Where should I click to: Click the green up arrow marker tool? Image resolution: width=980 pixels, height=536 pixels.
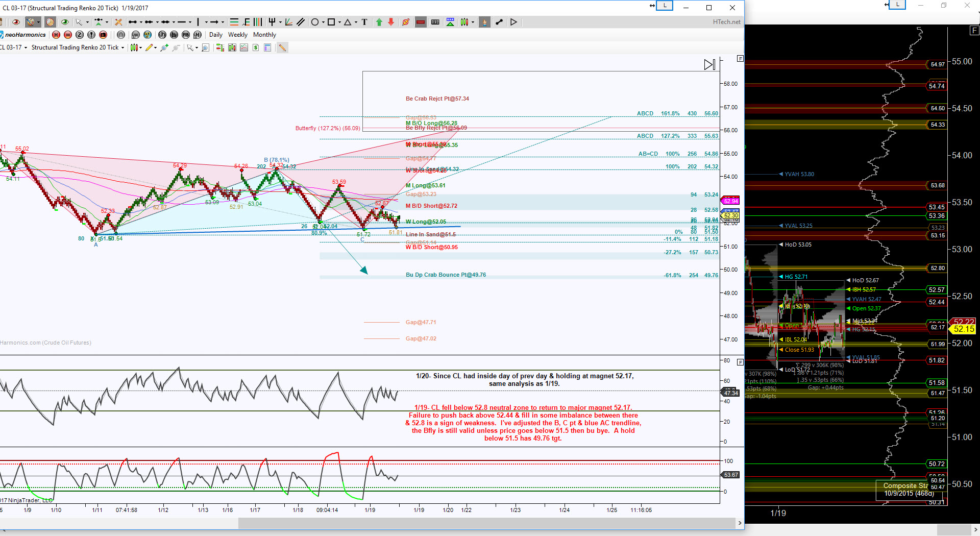click(x=379, y=22)
